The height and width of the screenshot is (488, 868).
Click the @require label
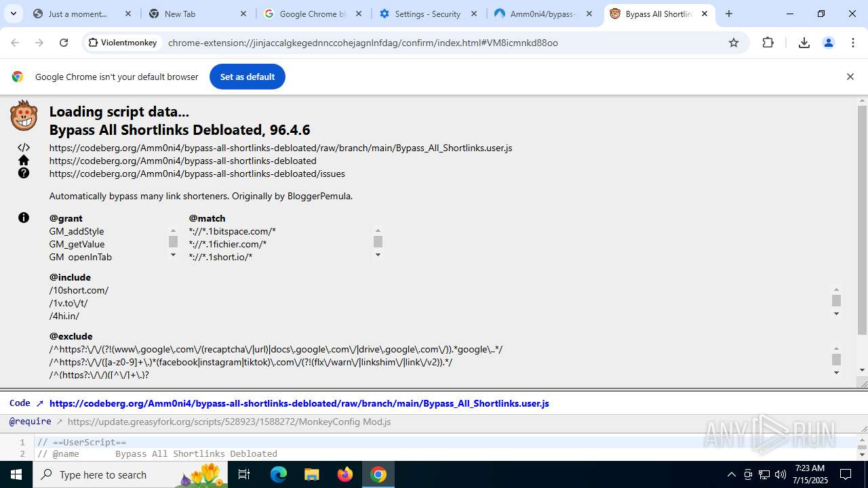click(30, 422)
